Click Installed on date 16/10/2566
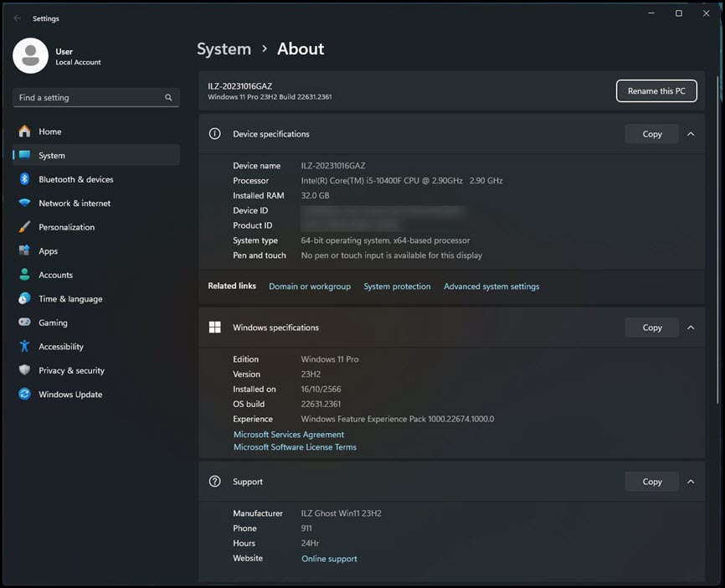 321,389
